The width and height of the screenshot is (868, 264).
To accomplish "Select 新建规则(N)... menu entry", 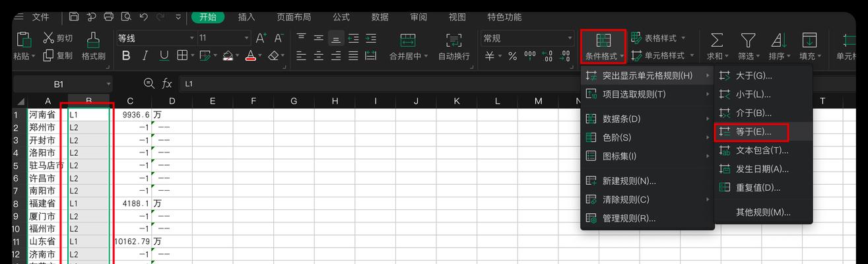I will tap(647, 181).
